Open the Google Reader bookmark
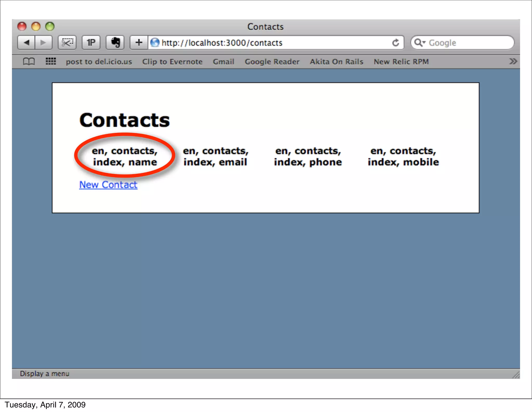The width and height of the screenshot is (532, 412). click(272, 62)
